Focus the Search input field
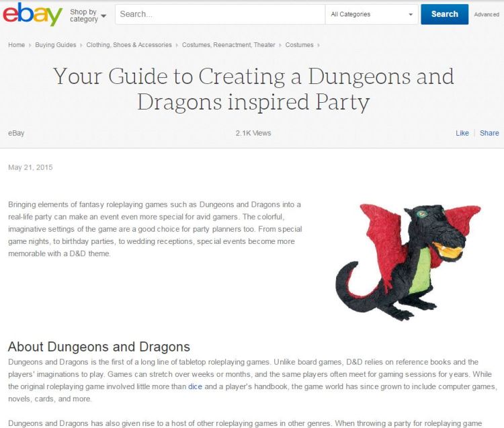 (220, 14)
